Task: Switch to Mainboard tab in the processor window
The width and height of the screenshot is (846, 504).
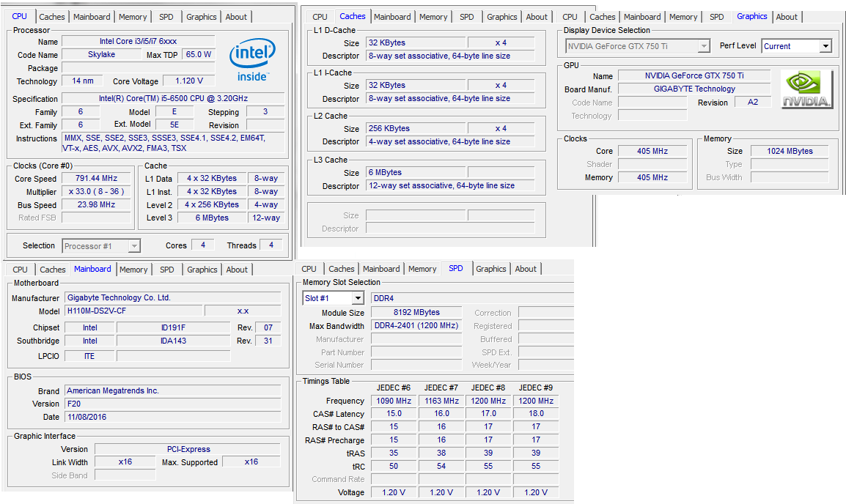Action: pyautogui.click(x=92, y=17)
